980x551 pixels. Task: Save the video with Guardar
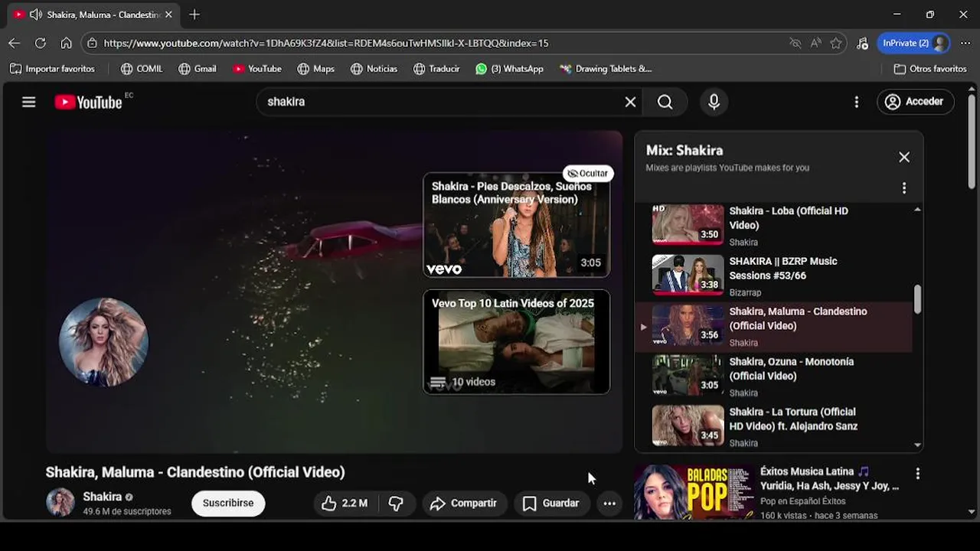(551, 503)
